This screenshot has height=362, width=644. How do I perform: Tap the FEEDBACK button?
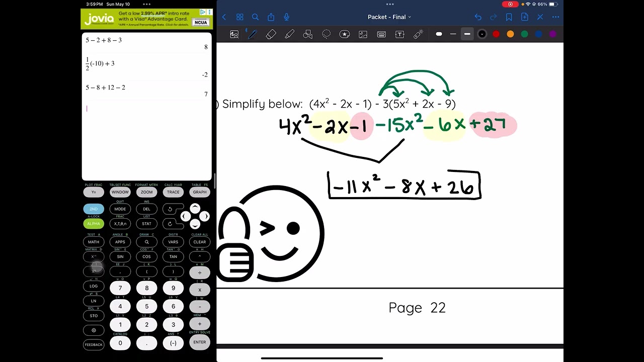(x=94, y=345)
